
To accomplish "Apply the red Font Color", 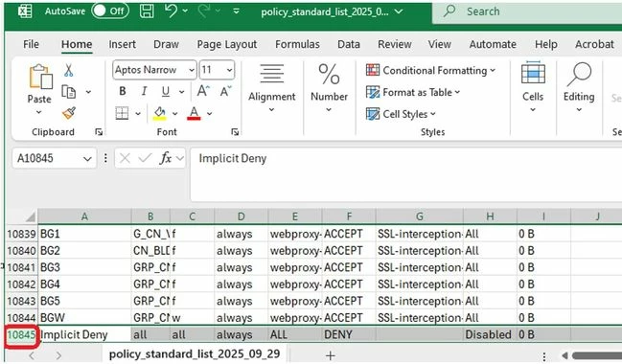I will (x=194, y=113).
